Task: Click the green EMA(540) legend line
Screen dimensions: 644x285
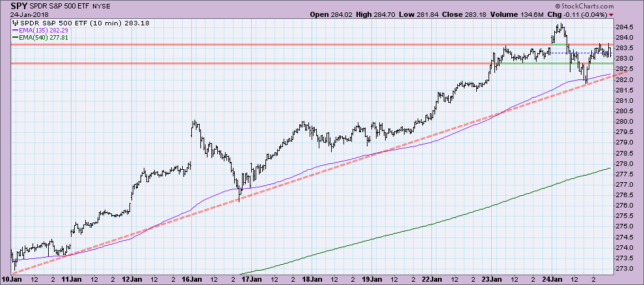Action: 15,37
